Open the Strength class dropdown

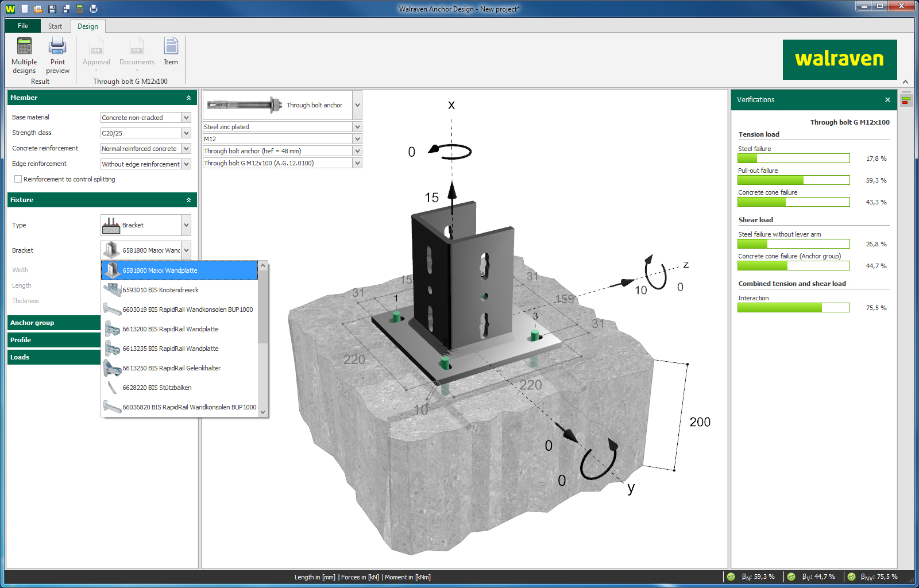[x=186, y=133]
